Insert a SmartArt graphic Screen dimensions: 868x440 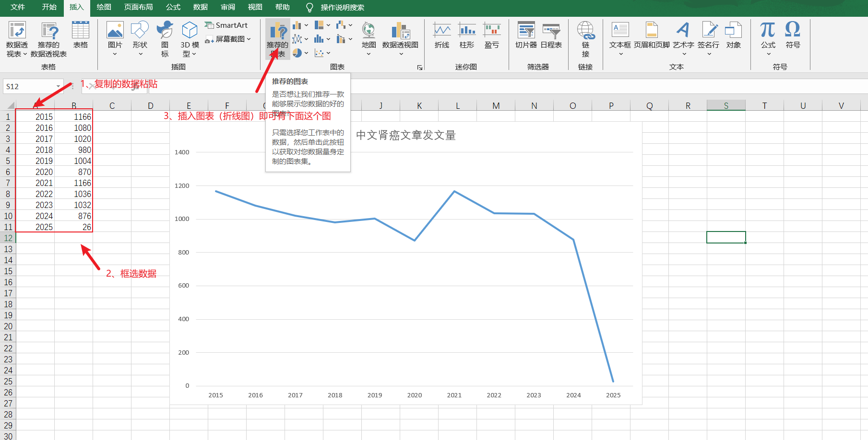coord(226,25)
